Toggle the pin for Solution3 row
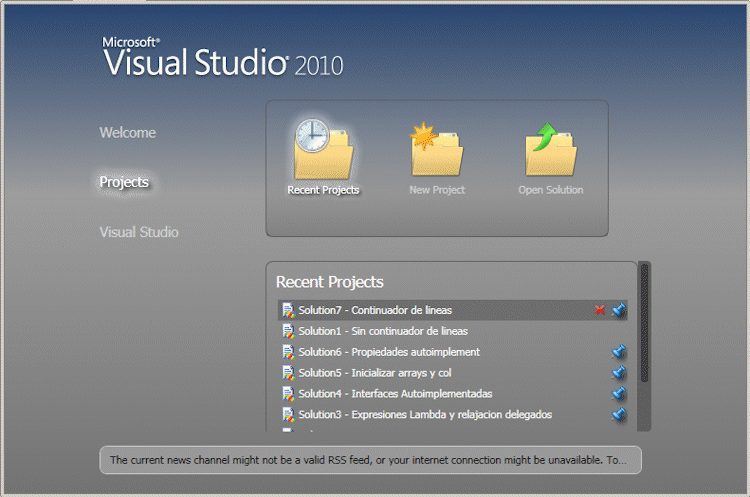 (619, 414)
